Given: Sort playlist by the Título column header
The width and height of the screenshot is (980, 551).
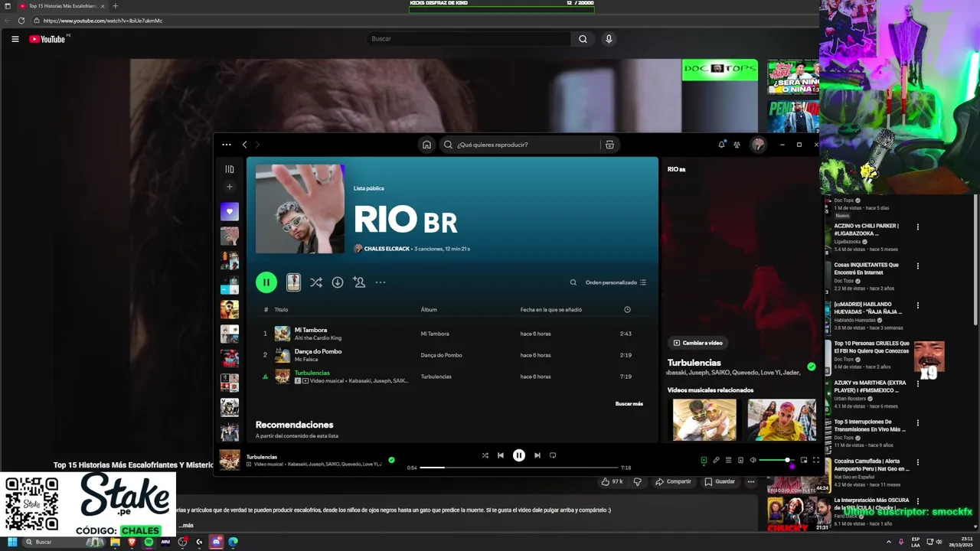Looking at the screenshot, I should click(x=281, y=310).
